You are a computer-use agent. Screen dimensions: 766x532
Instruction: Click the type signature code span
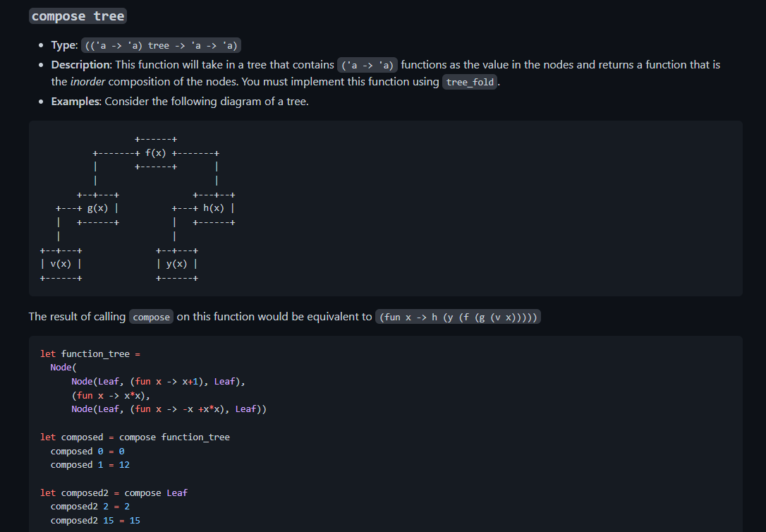click(x=161, y=44)
